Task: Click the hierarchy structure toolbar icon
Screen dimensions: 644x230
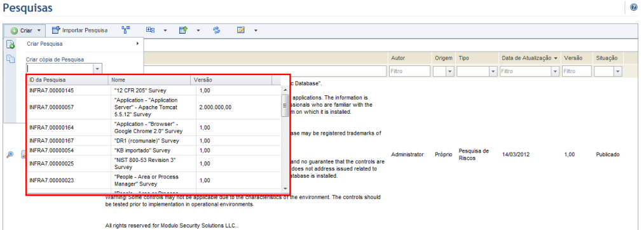Action: coord(126,30)
